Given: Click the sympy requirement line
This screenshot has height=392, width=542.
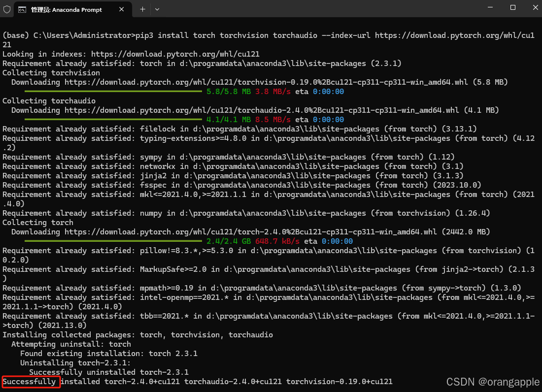Looking at the screenshot, I should coord(229,157).
